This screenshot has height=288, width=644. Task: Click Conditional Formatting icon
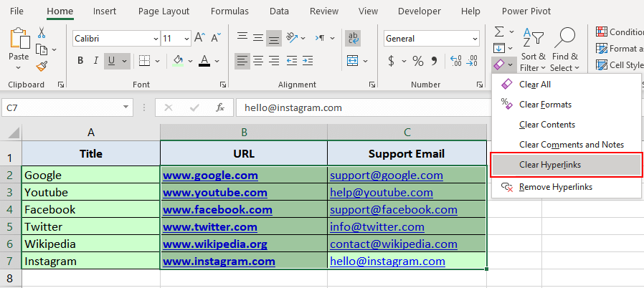[602, 32]
